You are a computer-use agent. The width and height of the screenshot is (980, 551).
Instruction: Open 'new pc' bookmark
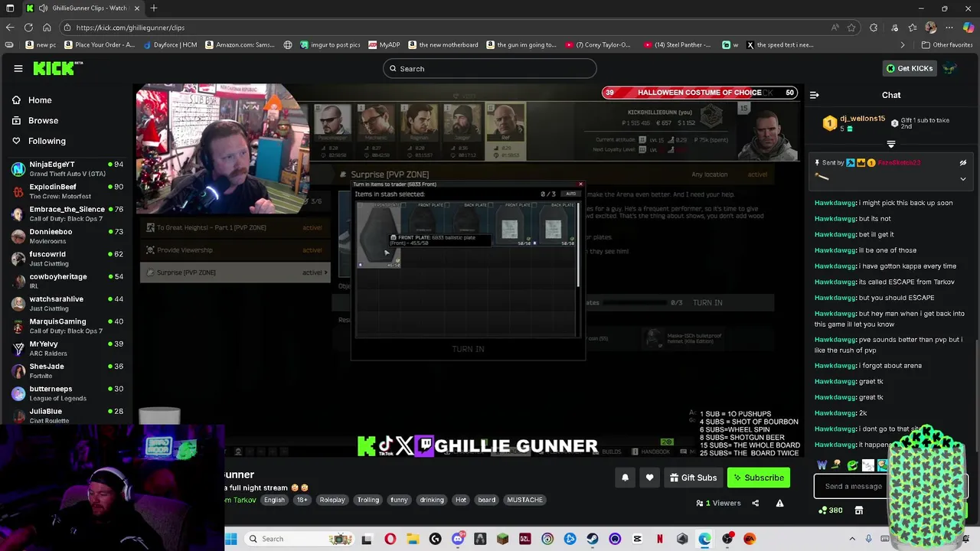(41, 45)
